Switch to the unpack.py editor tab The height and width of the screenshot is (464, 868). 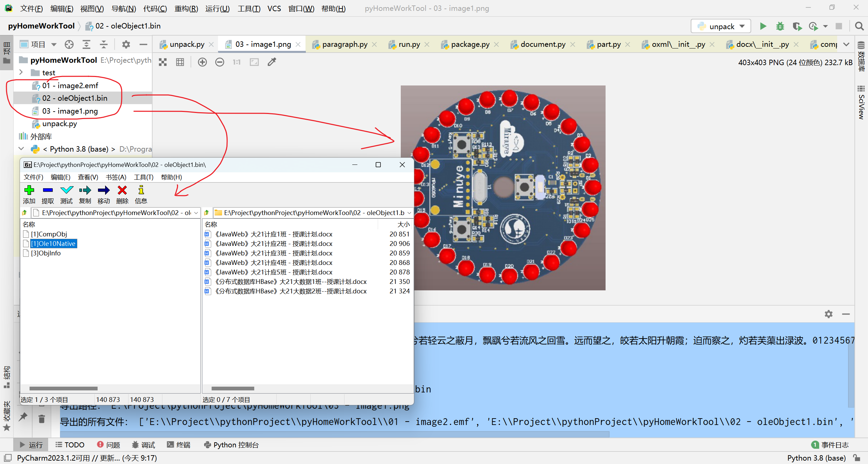point(187,44)
